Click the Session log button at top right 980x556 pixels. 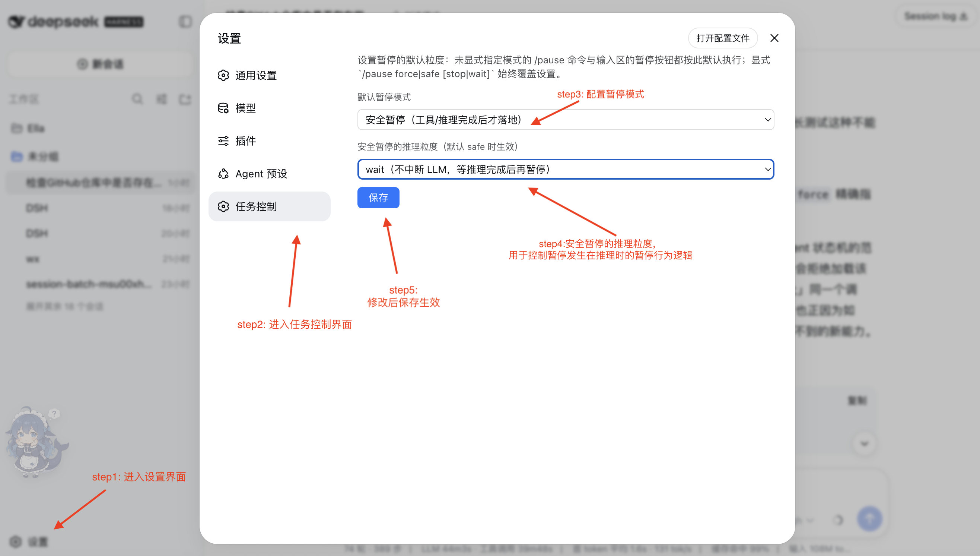point(936,16)
